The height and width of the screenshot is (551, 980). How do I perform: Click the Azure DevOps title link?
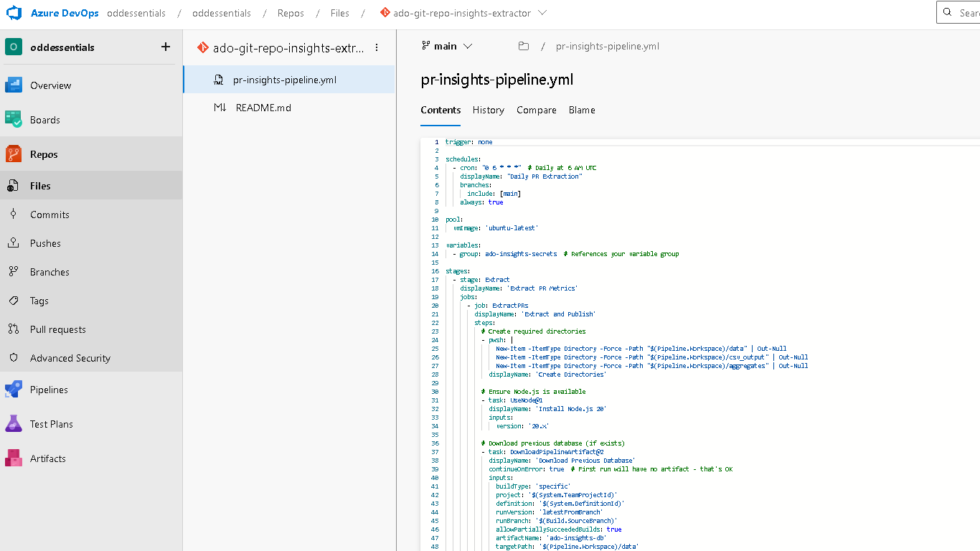[65, 13]
